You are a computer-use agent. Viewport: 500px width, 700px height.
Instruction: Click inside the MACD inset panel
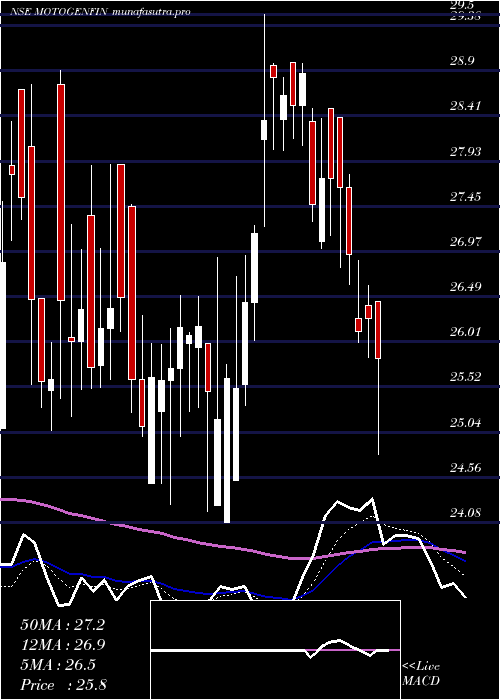coord(275,650)
